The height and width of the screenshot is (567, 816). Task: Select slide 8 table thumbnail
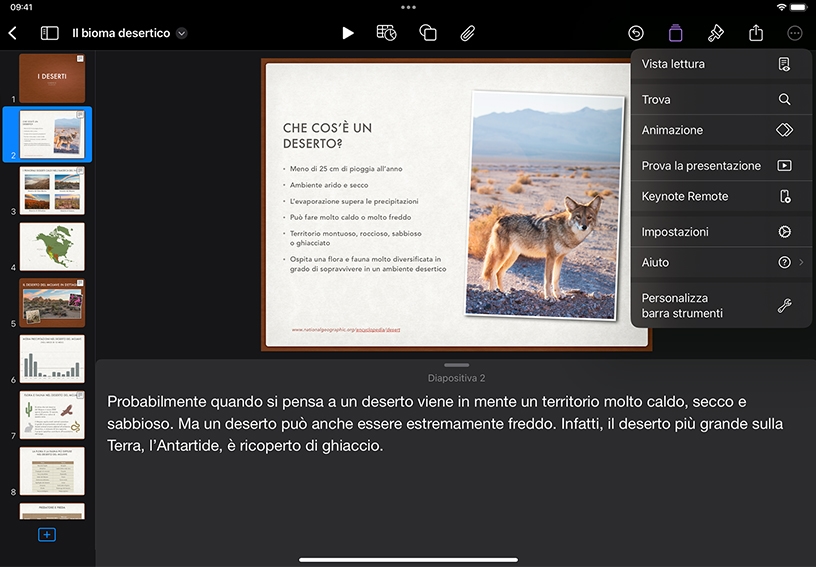52,471
